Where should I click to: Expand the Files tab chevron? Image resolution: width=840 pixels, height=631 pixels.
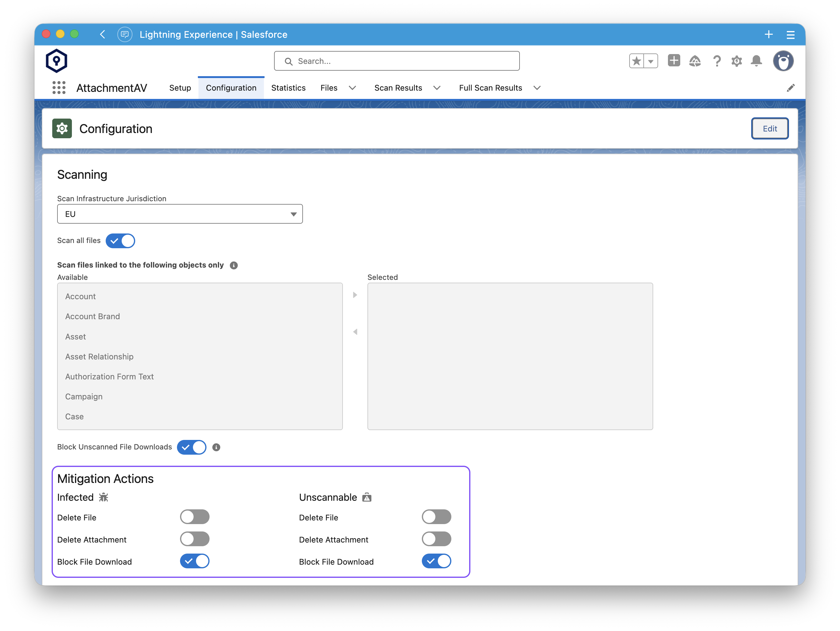pos(352,88)
